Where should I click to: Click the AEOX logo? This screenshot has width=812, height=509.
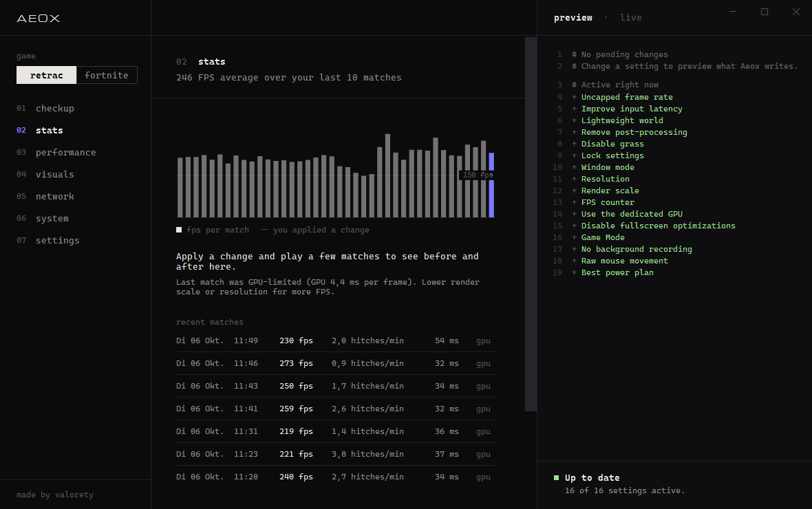[x=39, y=19]
